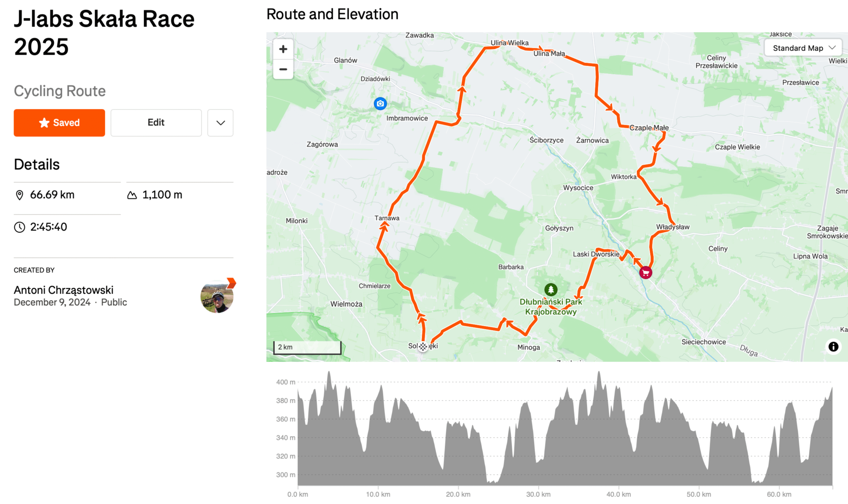This screenshot has width=848, height=504.
Task: Click the checkered finish flag marker
Action: click(423, 346)
